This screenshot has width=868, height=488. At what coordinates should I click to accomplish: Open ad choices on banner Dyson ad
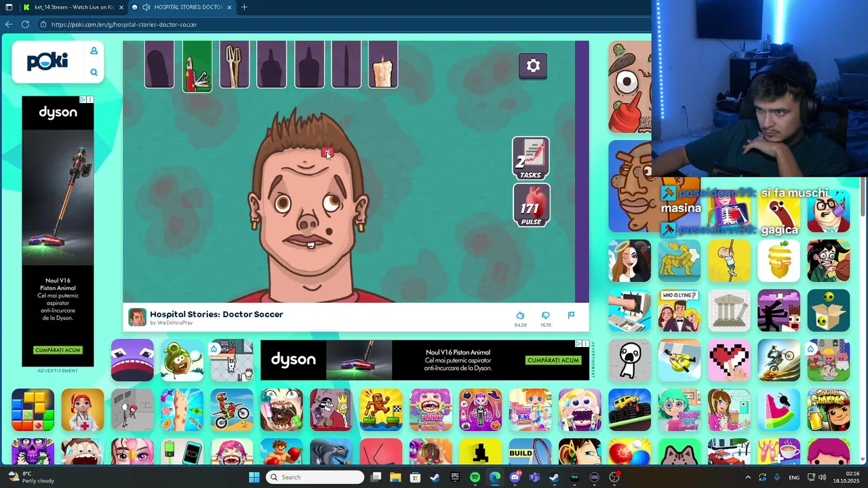coord(578,344)
